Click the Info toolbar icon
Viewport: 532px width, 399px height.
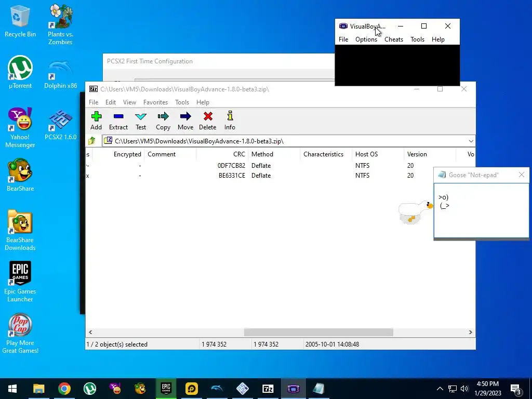230,121
